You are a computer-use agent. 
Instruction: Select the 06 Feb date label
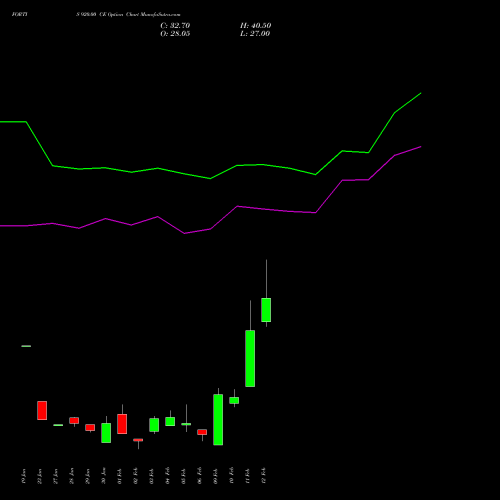[x=200, y=476]
